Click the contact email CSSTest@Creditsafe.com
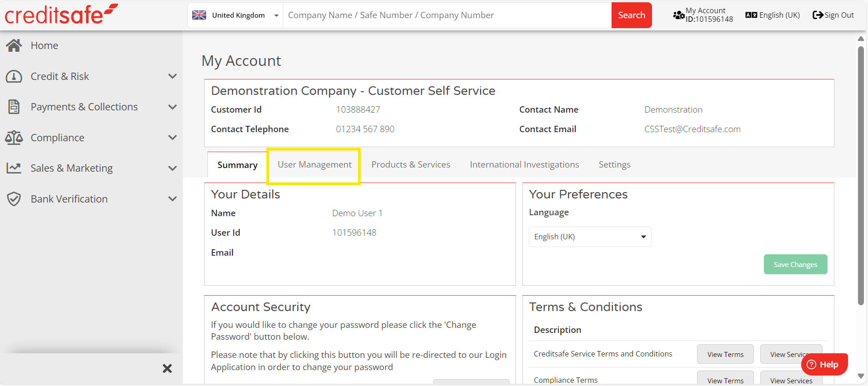868x386 pixels. coord(692,129)
